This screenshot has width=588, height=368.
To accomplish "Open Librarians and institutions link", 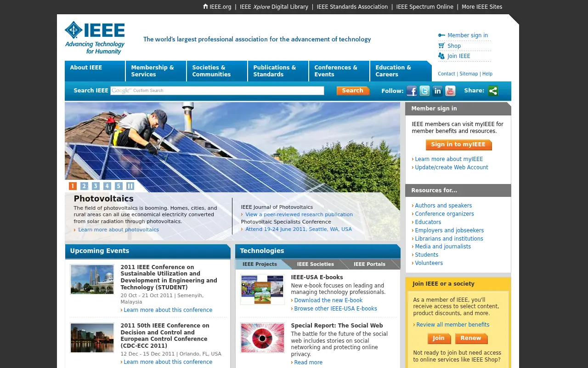I will (449, 239).
